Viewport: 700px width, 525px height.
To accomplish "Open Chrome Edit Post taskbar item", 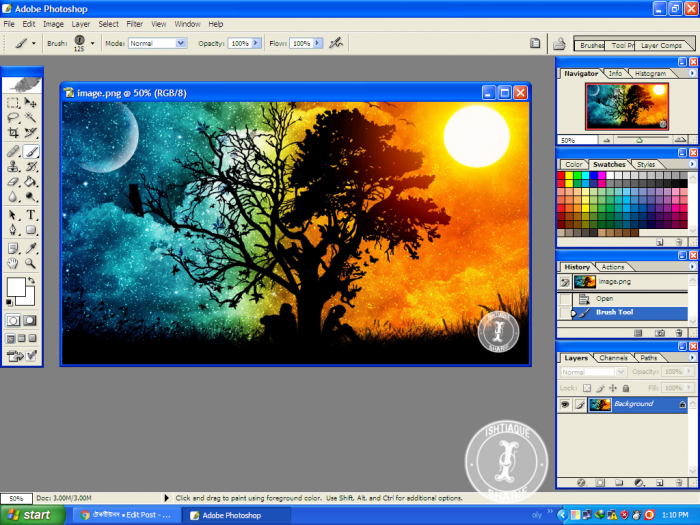I will (x=126, y=515).
